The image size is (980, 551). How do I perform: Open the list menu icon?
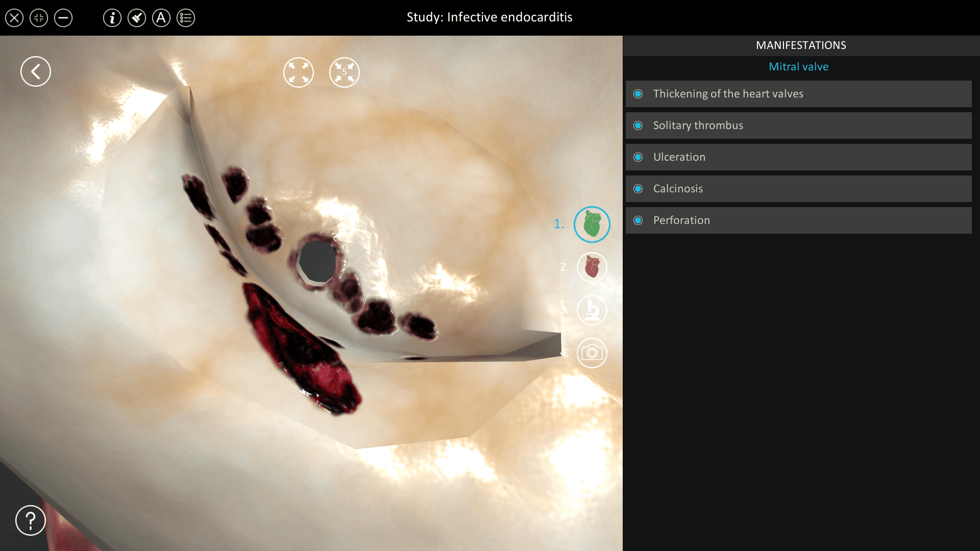pos(186,18)
